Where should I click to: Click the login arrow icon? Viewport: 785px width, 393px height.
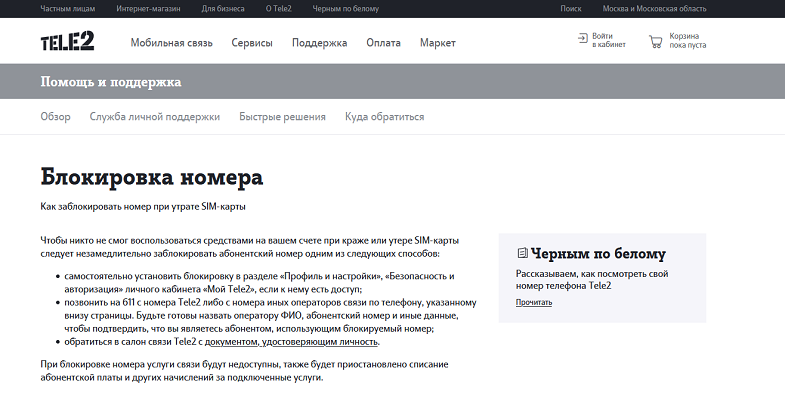(x=582, y=38)
